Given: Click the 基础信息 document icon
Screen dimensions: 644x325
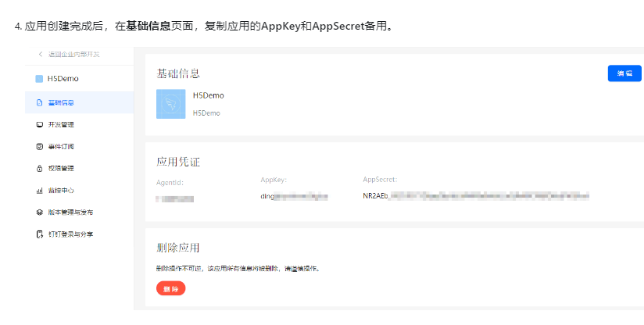Looking at the screenshot, I should (39, 102).
